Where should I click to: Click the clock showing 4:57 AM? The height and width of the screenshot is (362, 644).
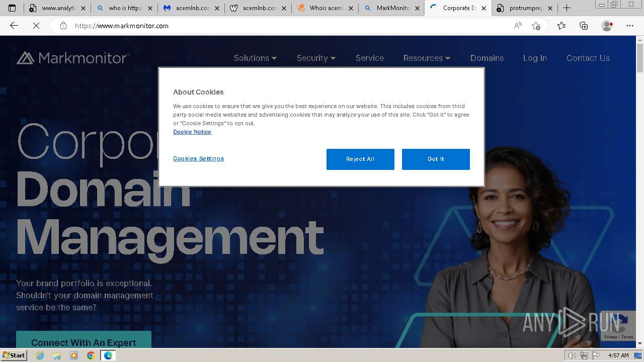tap(618, 355)
